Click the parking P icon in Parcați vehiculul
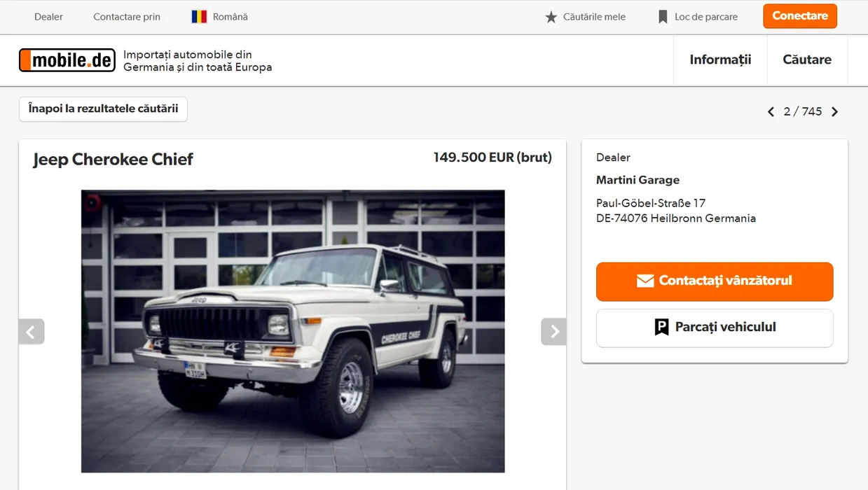This screenshot has height=490, width=868. click(x=661, y=327)
